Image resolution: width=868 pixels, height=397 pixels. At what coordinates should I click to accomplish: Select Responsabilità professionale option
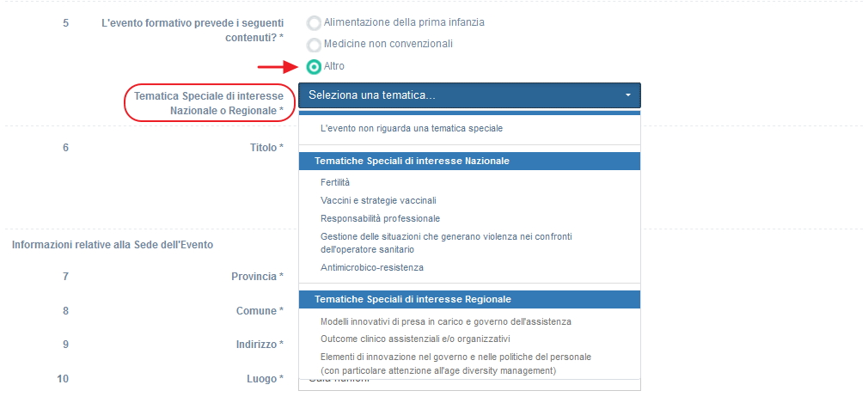[380, 218]
